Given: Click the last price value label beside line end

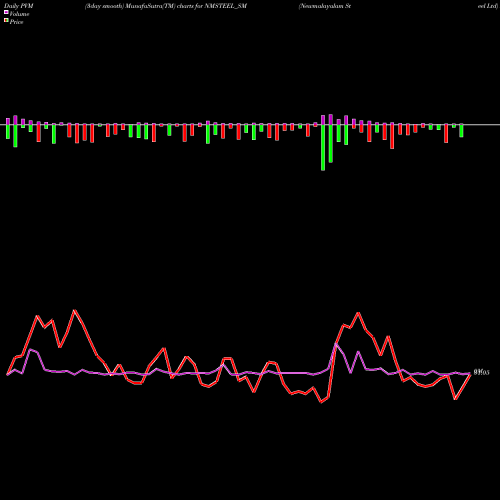Looking at the screenshot, I should [481, 372].
